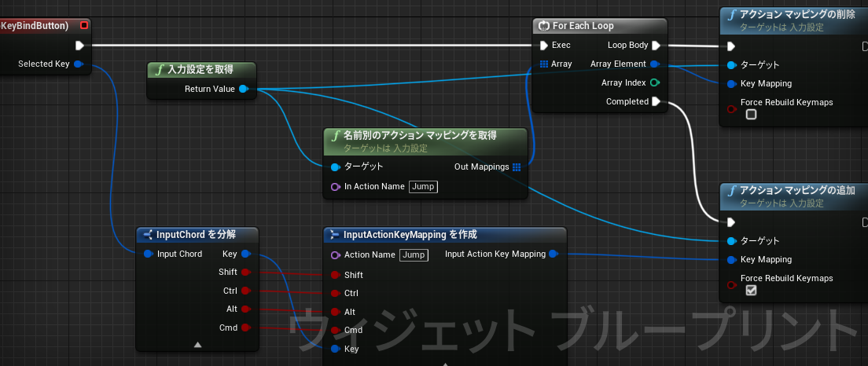Click the Selected Key output pin

click(78, 64)
